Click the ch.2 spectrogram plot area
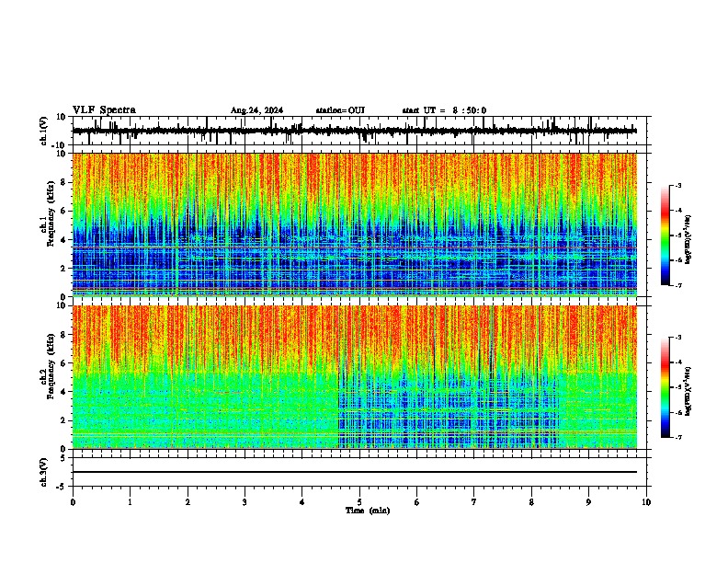This screenshot has height=563, width=728. (354, 377)
